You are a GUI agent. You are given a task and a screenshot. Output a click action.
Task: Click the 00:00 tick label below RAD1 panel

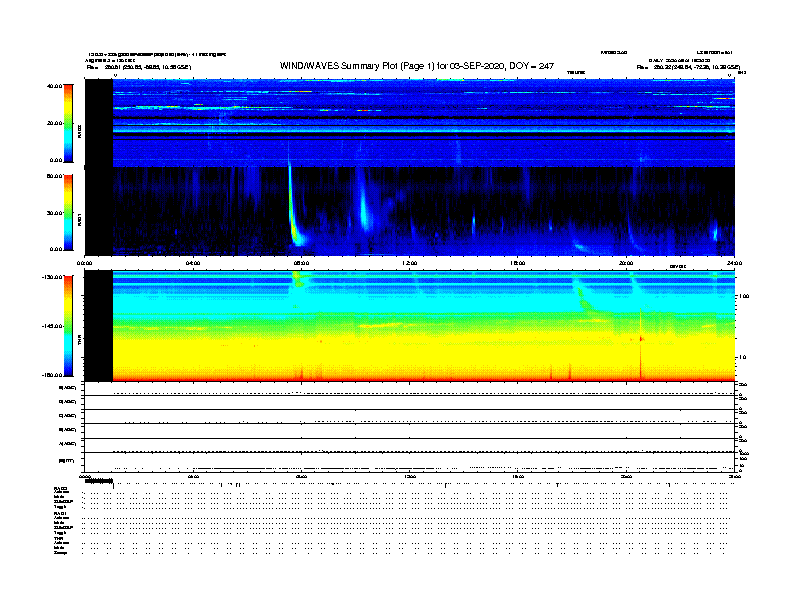[x=85, y=263]
